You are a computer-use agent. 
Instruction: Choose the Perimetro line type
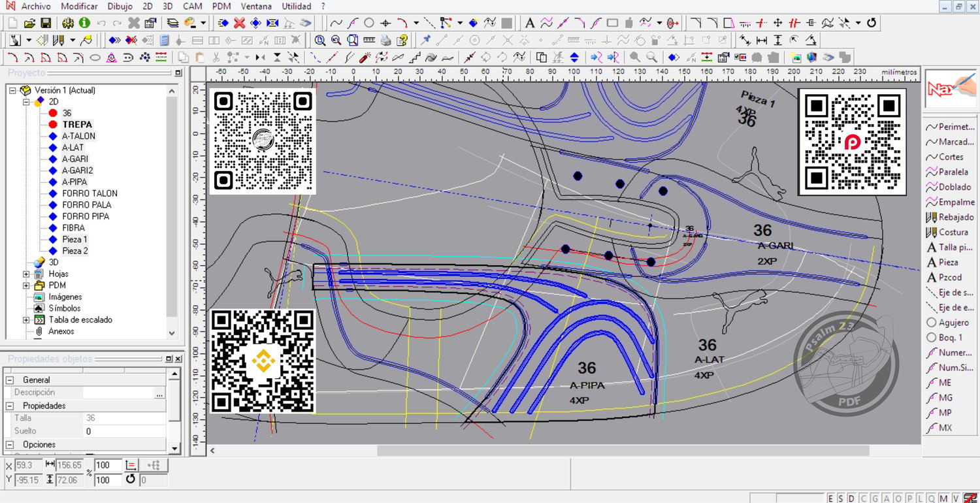(x=949, y=127)
